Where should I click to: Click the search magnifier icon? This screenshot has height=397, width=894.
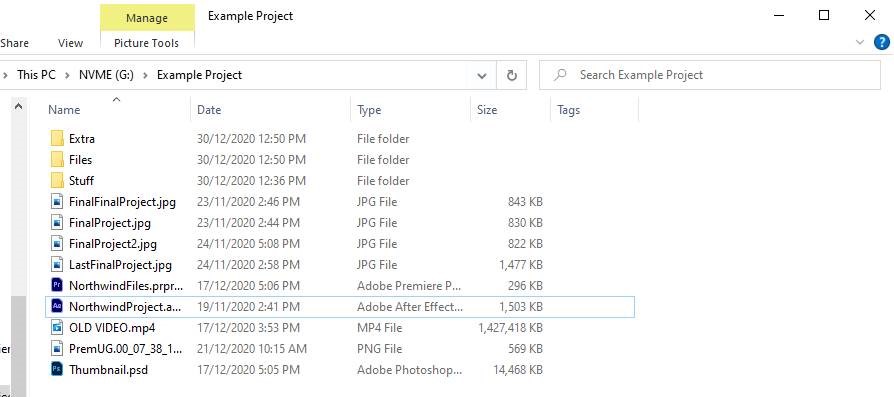[x=560, y=75]
